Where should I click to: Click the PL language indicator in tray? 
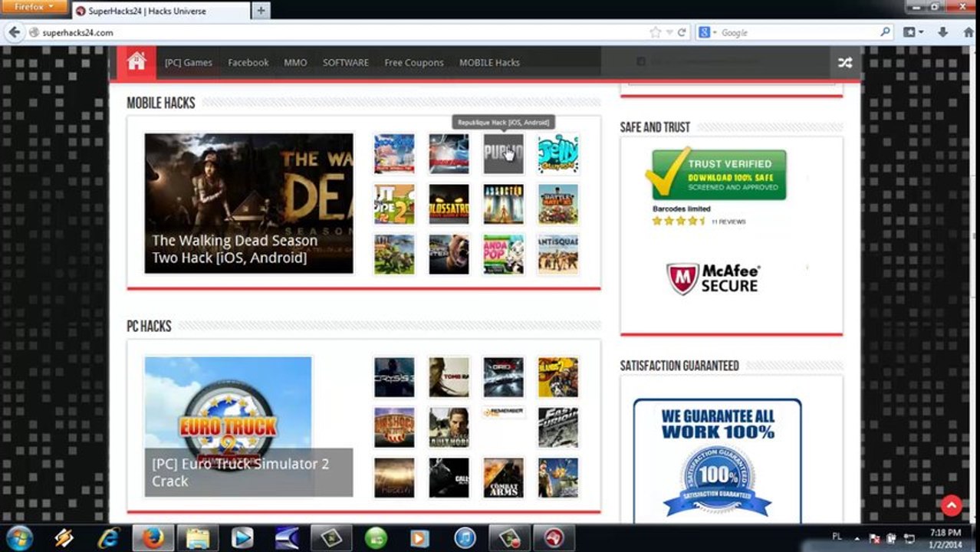click(837, 535)
